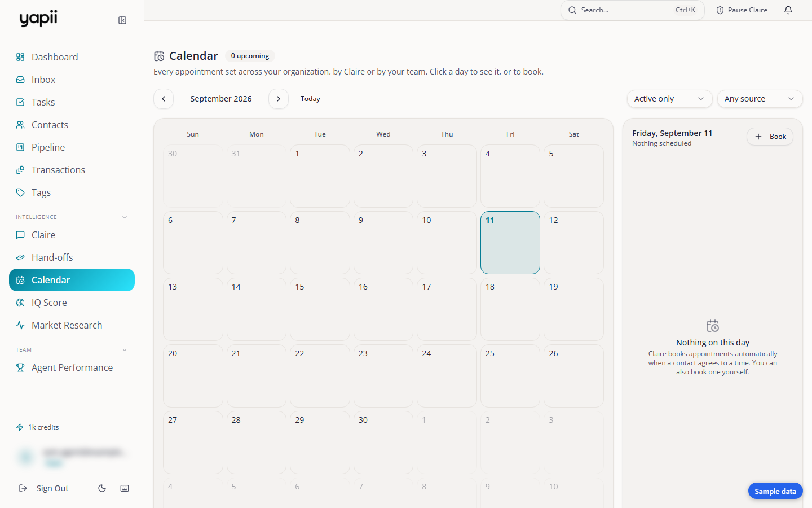The height and width of the screenshot is (508, 812).
Task: Collapse the Intelligence section chevron
Action: (125, 217)
